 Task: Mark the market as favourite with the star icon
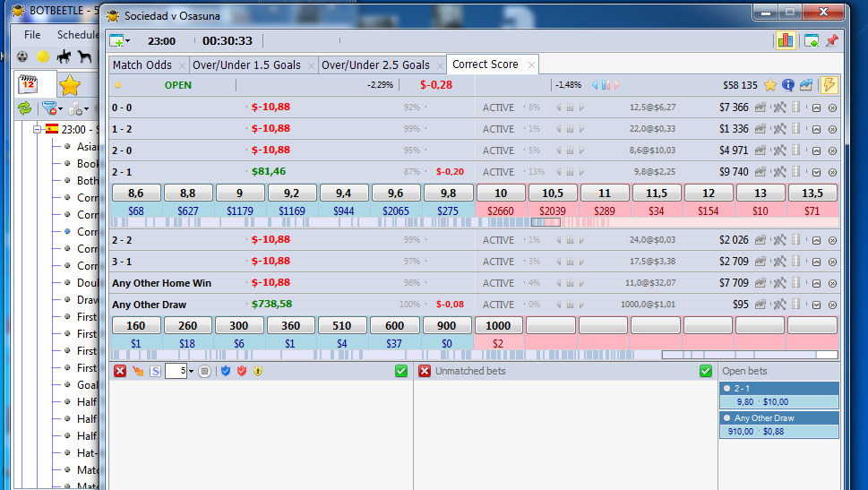tap(770, 85)
